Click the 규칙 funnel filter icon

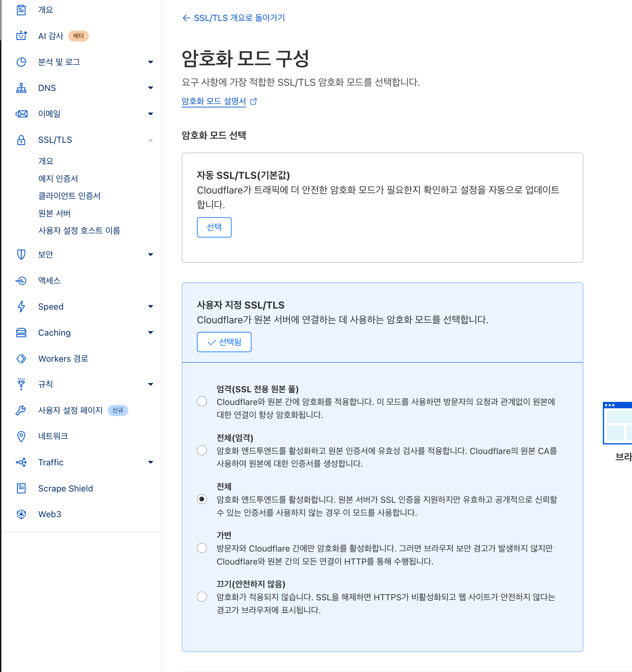click(x=21, y=384)
